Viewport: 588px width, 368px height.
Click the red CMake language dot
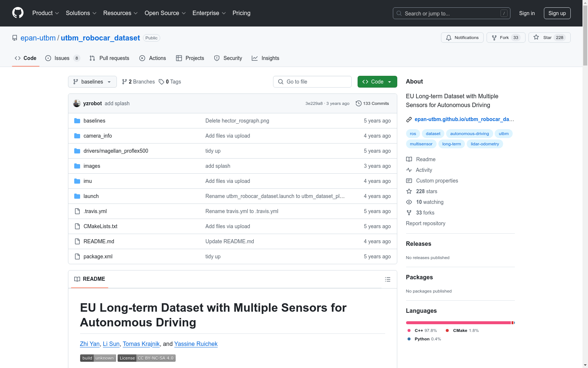(x=447, y=330)
